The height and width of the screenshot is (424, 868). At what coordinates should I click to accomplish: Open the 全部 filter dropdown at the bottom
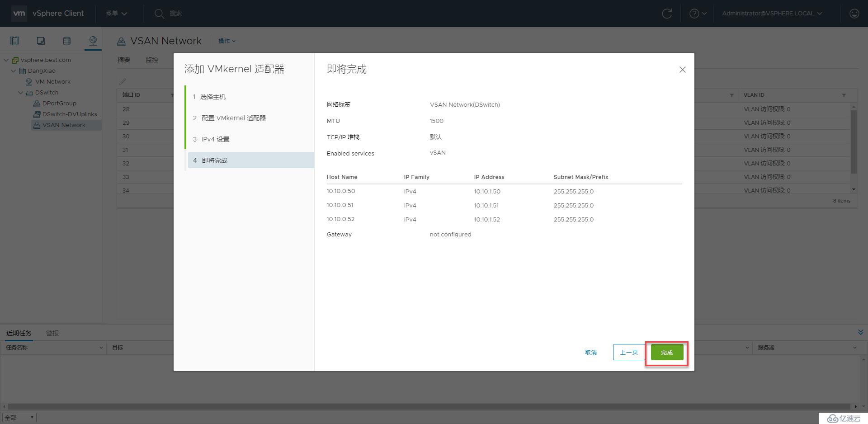[19, 418]
